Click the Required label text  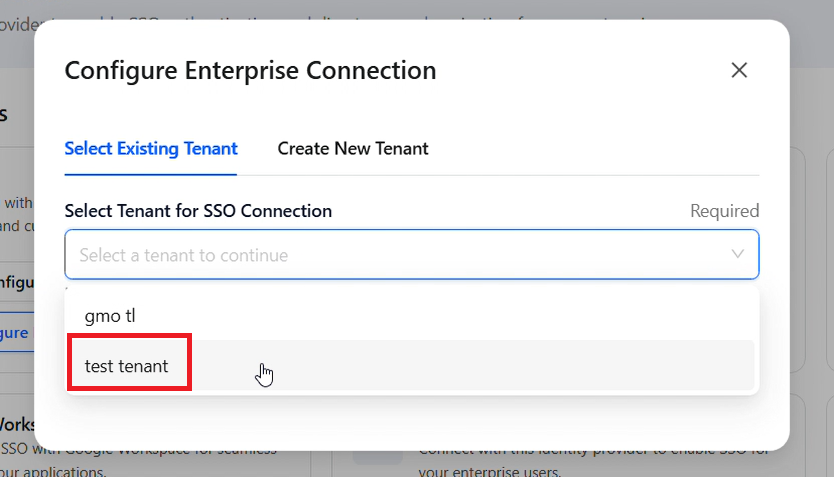[x=724, y=211]
